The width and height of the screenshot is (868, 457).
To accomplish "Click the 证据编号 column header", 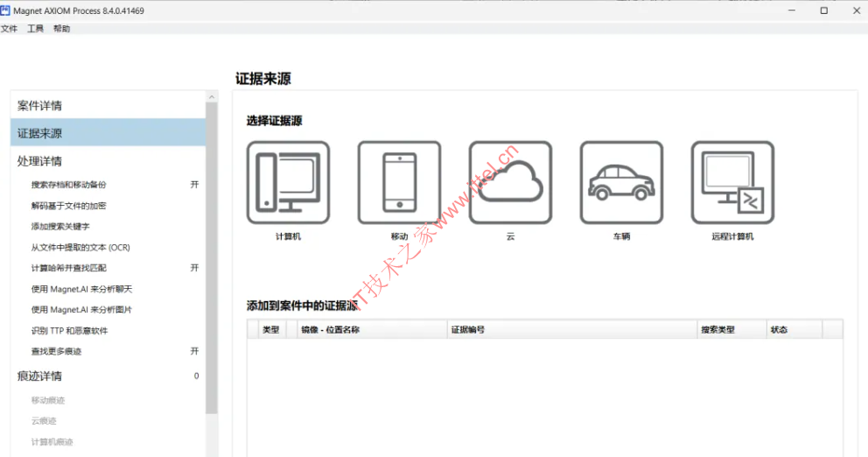I will pyautogui.click(x=468, y=330).
